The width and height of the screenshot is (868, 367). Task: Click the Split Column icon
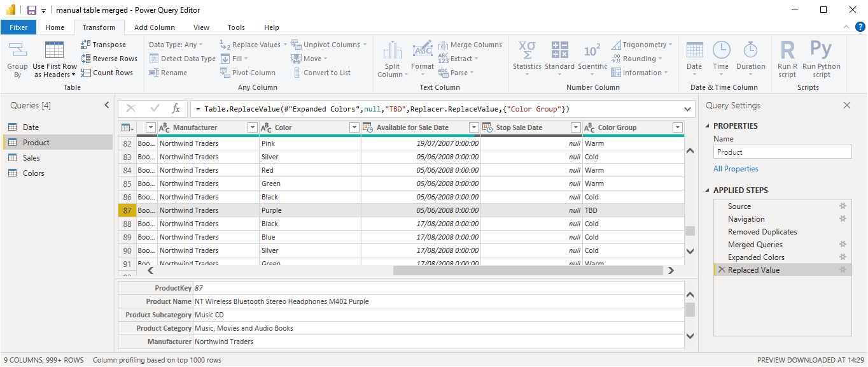coord(392,51)
